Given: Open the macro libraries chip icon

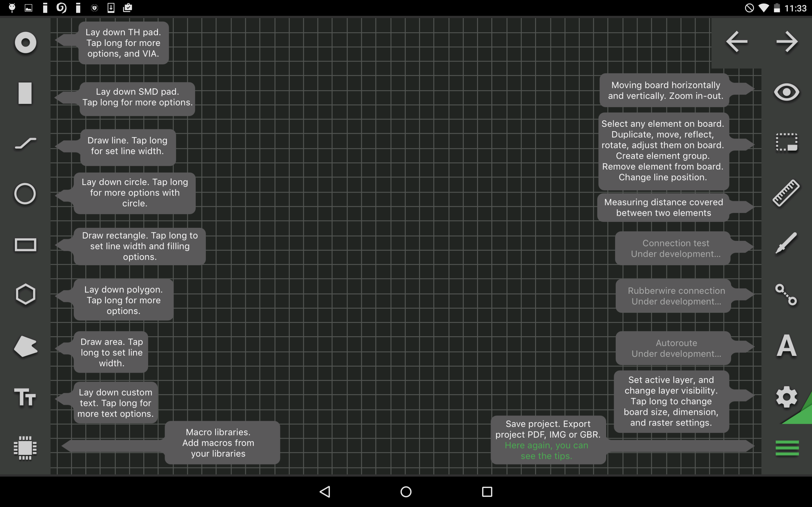Looking at the screenshot, I should tap(25, 448).
